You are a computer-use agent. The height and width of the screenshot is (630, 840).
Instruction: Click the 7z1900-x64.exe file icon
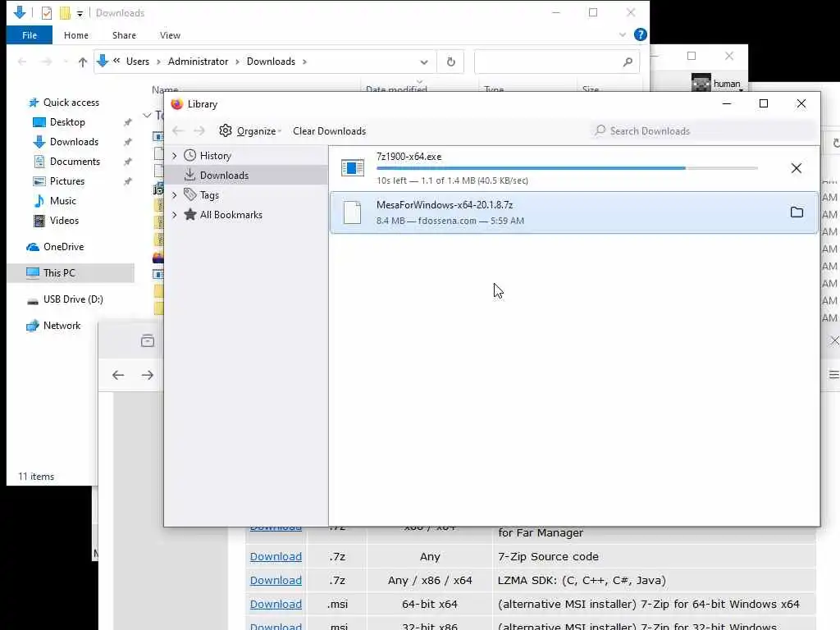tap(353, 168)
